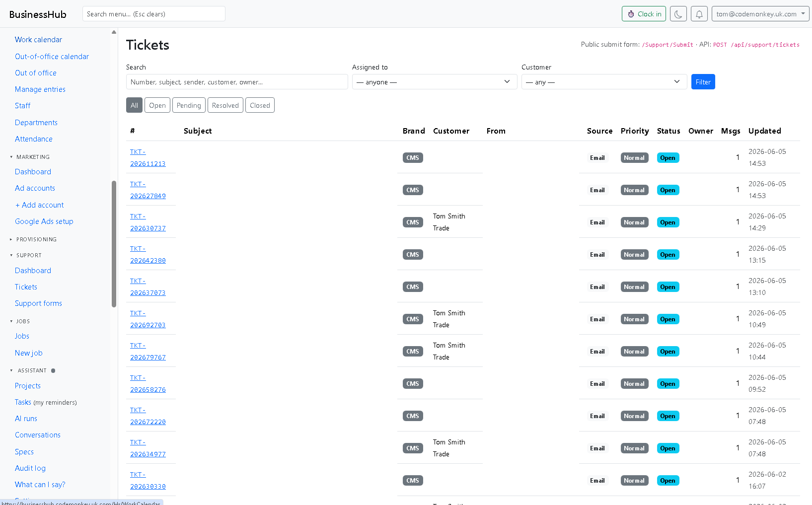Viewport: 812px width, 505px height.
Task: Open the New job page
Action: [29, 353]
